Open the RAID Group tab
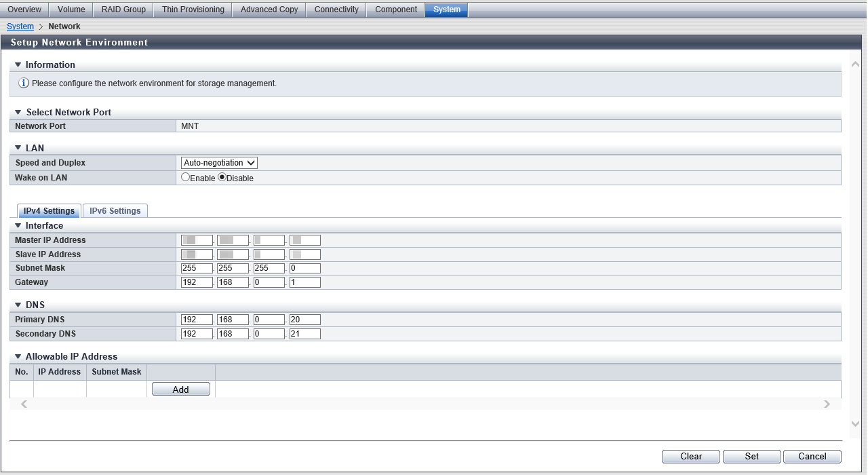 click(x=123, y=9)
